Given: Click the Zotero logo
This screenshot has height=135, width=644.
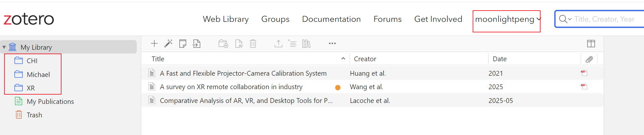Looking at the screenshot, I should pyautogui.click(x=29, y=19).
